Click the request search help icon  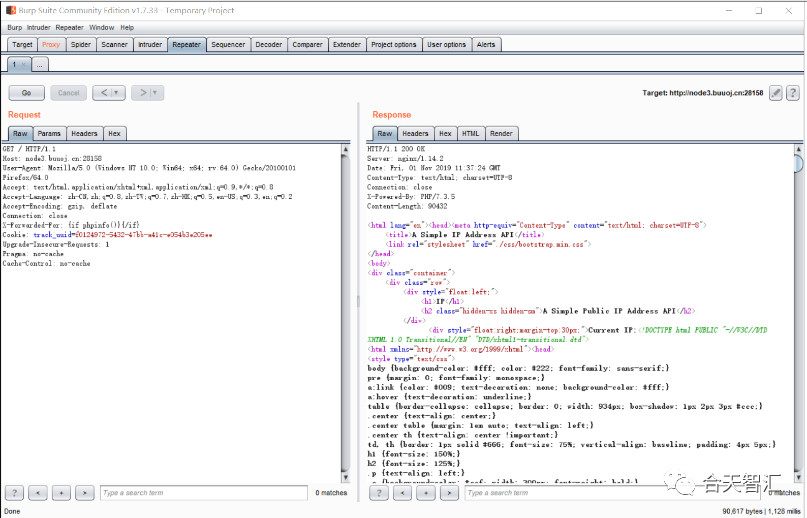click(14, 493)
